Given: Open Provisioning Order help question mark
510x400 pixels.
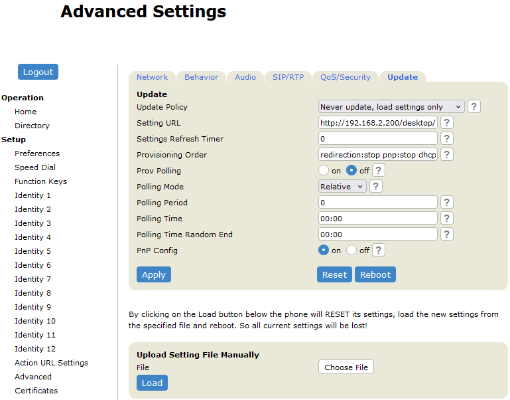Looking at the screenshot, I should 447,154.
